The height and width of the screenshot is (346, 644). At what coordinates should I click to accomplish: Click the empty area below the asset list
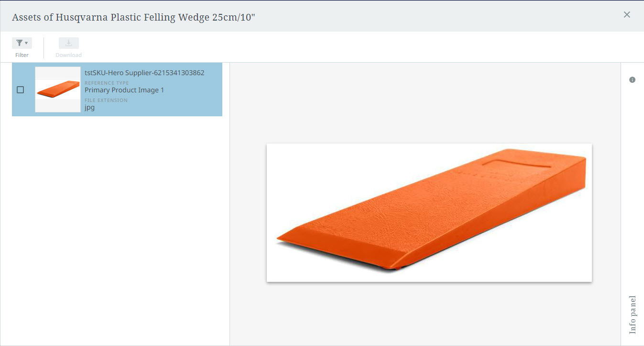click(x=115, y=230)
